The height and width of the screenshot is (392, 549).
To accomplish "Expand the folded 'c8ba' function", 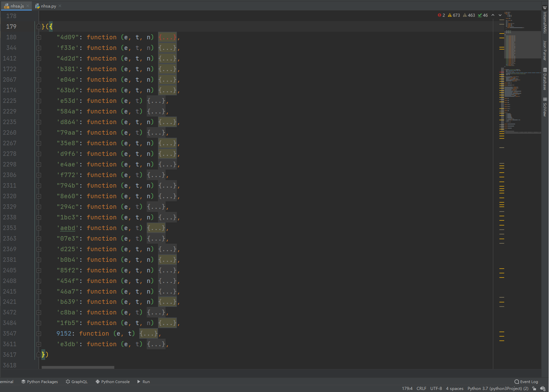I will tap(39, 312).
